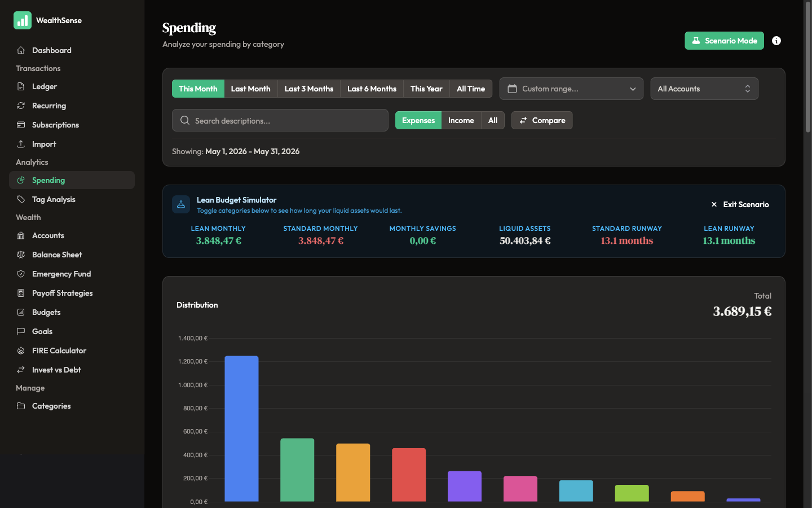This screenshot has height=508, width=812.
Task: Select the All Time range
Action: (471, 89)
